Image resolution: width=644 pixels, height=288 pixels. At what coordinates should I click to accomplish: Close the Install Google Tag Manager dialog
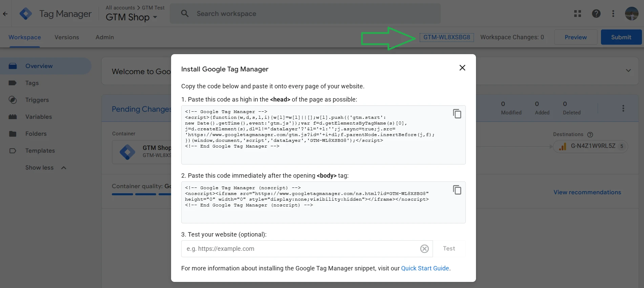tap(462, 68)
